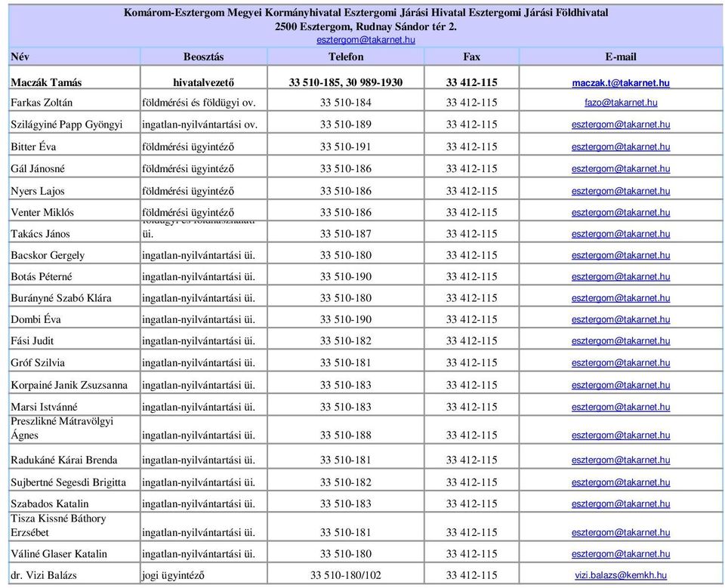
Task: Select the name Bitter Éva
Action: click(33, 146)
